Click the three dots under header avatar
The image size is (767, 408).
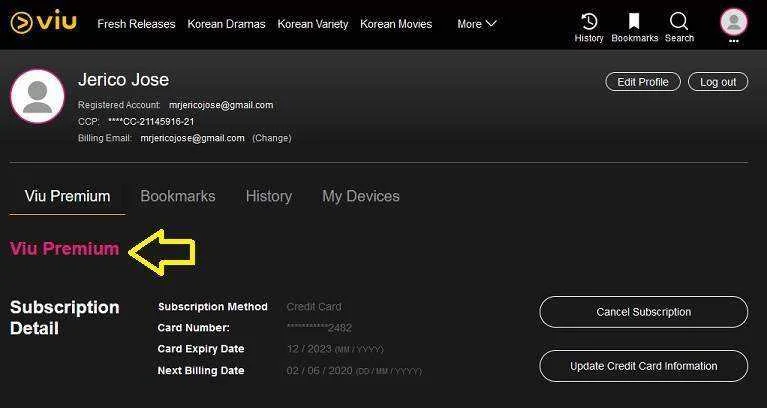click(x=733, y=41)
